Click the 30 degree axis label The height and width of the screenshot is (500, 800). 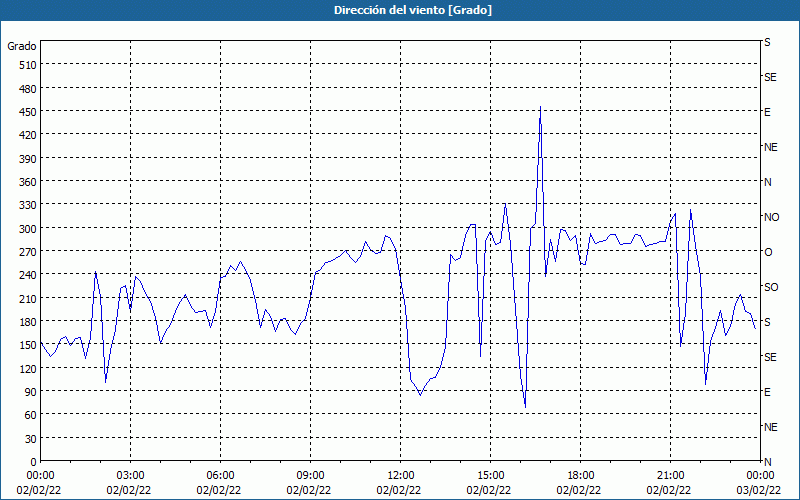[31, 438]
